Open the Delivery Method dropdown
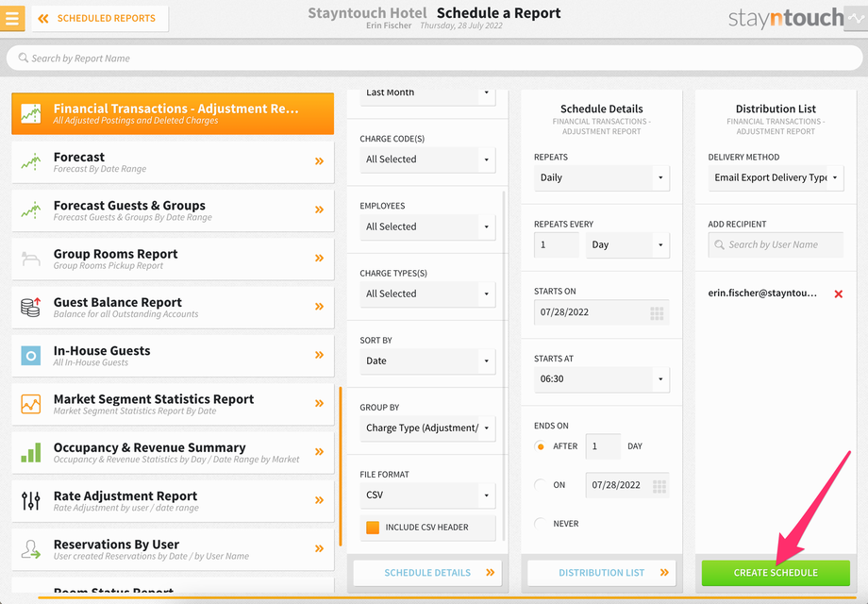 776,177
